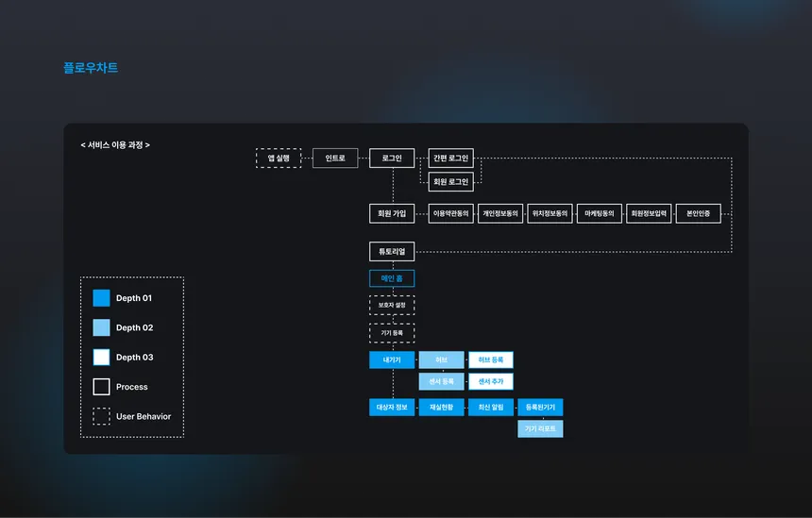Click the 센서 등록 light-blue node
This screenshot has height=518, width=812.
tap(442, 381)
